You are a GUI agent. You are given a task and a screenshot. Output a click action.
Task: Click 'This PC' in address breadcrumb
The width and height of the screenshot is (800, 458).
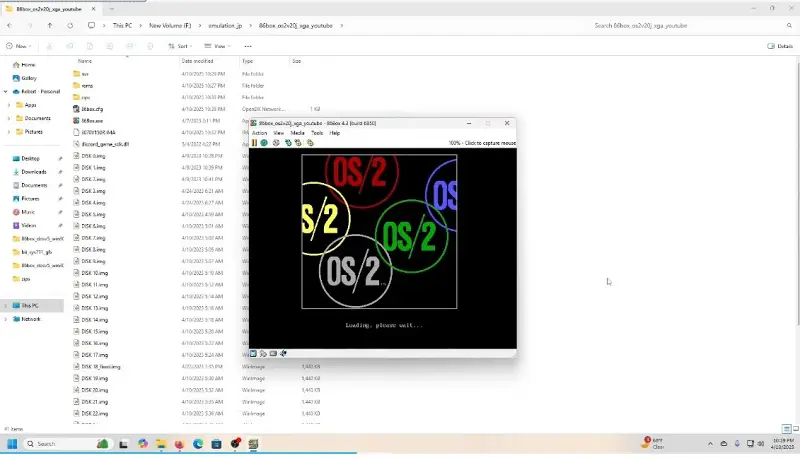(122, 26)
